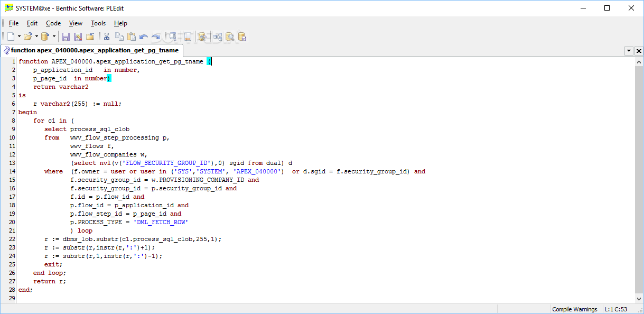
Task: Click 'p_application_id' parameter on line 2
Action: (63, 70)
